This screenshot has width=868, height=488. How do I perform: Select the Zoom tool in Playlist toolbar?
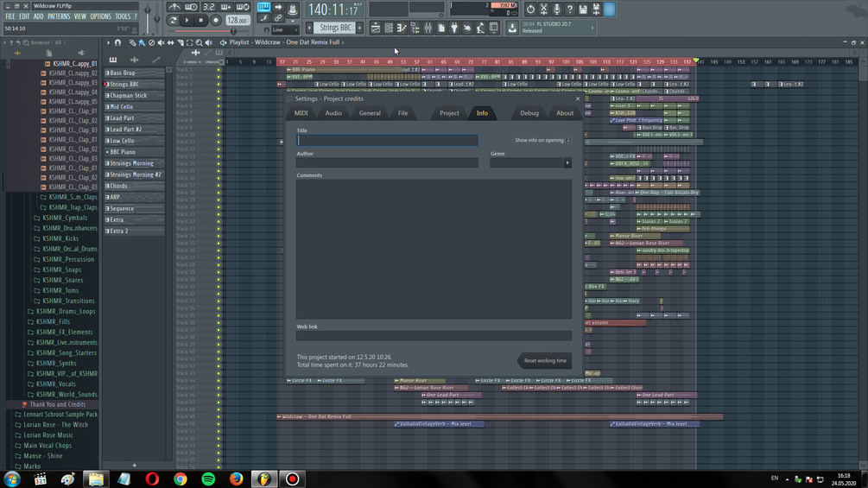tap(199, 42)
